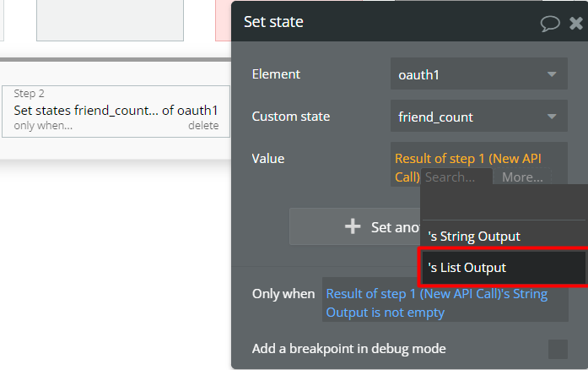Close the Set state panel
Viewport: 588px width, 370px height.
pos(576,24)
